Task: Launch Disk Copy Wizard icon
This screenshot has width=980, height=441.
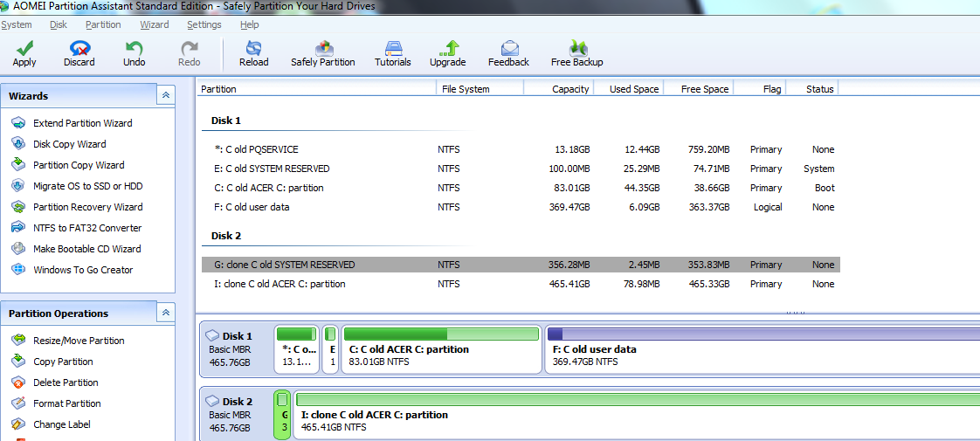Action: (19, 144)
